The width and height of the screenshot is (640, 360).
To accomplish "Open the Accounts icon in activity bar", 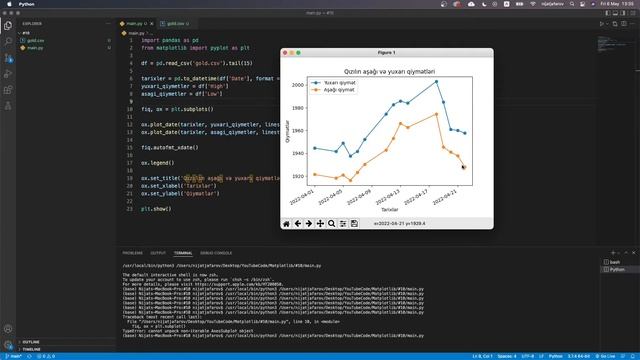I will tap(8, 329).
